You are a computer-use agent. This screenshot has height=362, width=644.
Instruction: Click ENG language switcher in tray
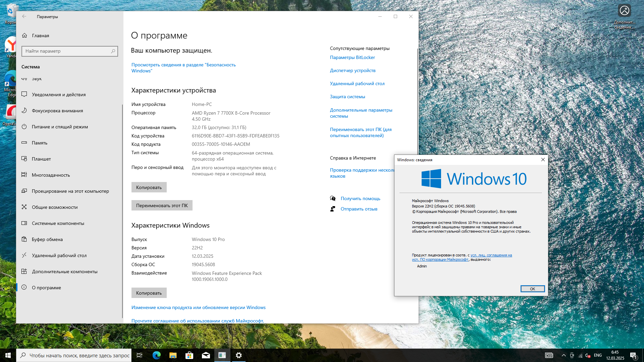[x=598, y=355]
